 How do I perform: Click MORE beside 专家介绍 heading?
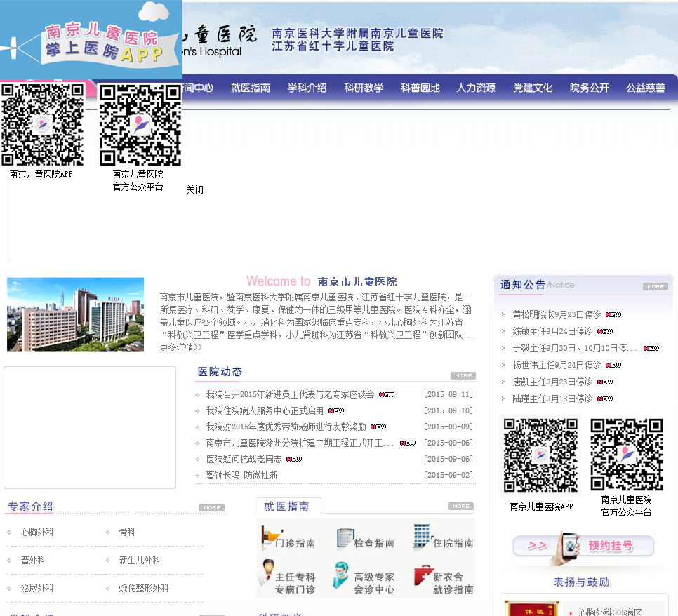click(x=212, y=507)
